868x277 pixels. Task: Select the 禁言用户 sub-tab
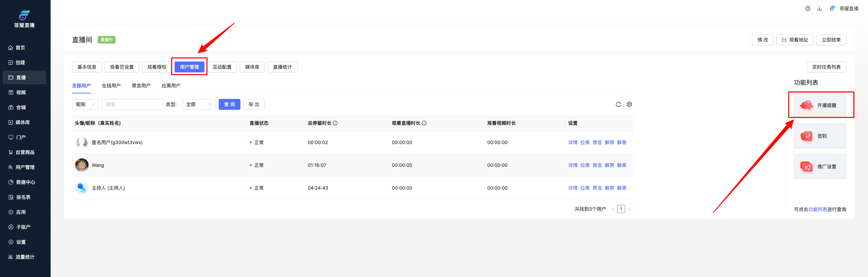tap(141, 86)
